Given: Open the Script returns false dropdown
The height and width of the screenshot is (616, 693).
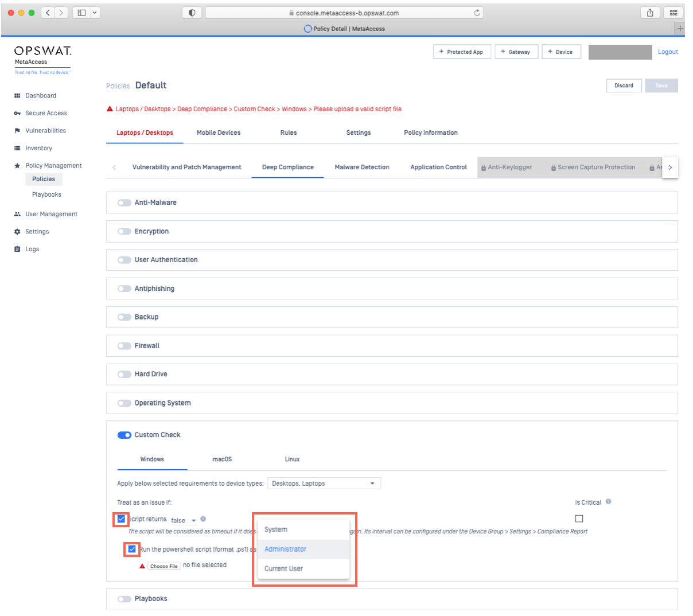Looking at the screenshot, I should point(184,520).
